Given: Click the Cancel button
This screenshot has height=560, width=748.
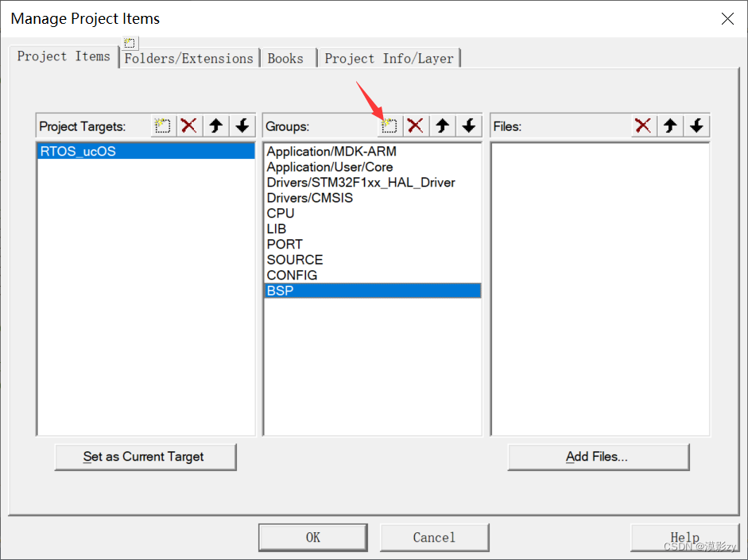Looking at the screenshot, I should 434,538.
